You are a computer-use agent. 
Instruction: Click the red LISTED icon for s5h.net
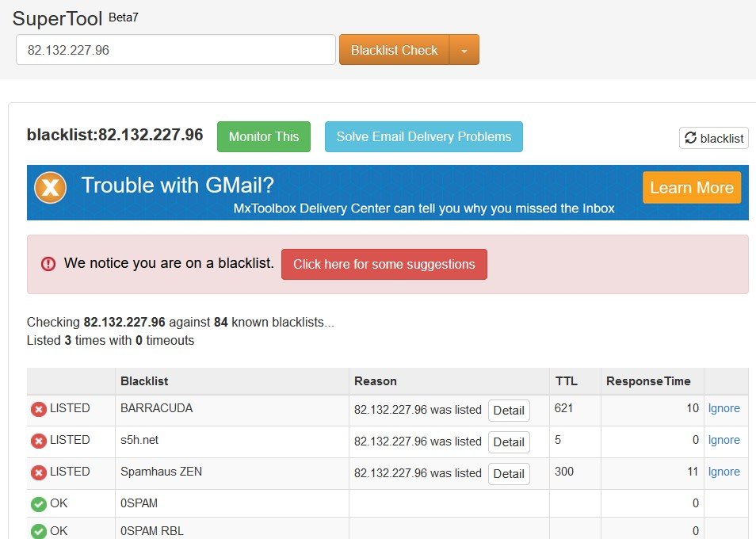39,442
